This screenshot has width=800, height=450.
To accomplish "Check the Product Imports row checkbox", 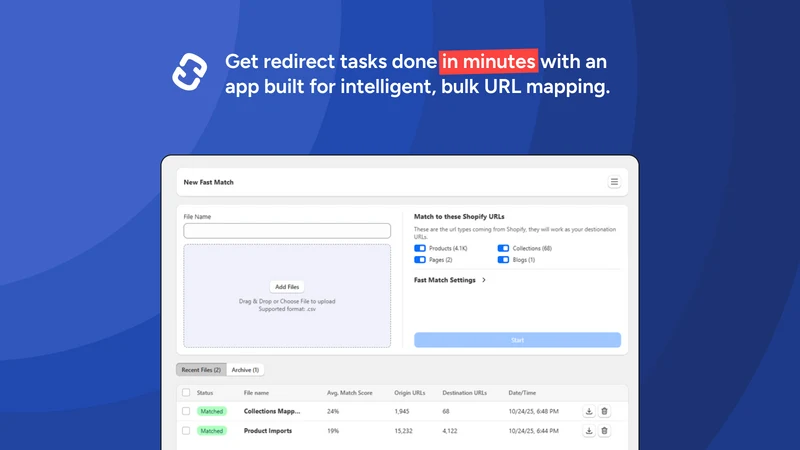I will pyautogui.click(x=186, y=431).
